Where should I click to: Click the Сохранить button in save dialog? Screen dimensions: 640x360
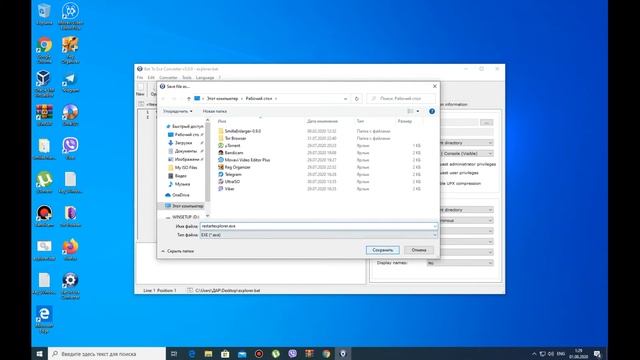pyautogui.click(x=382, y=250)
